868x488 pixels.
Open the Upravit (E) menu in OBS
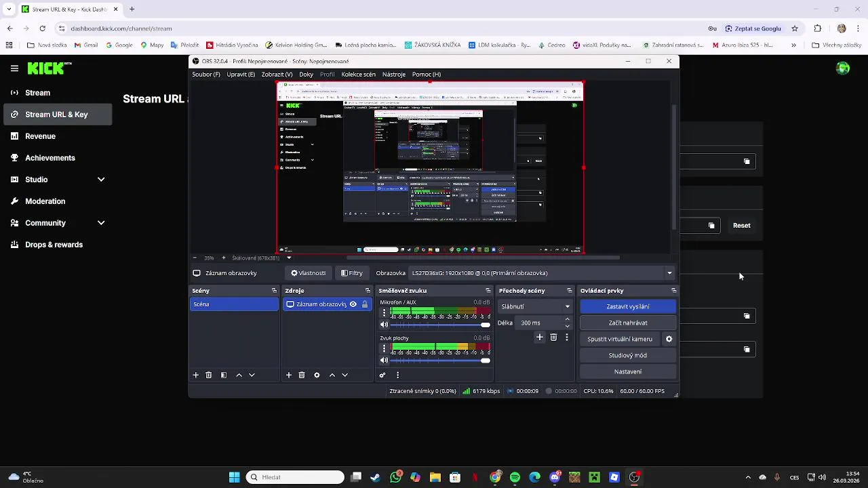point(241,75)
